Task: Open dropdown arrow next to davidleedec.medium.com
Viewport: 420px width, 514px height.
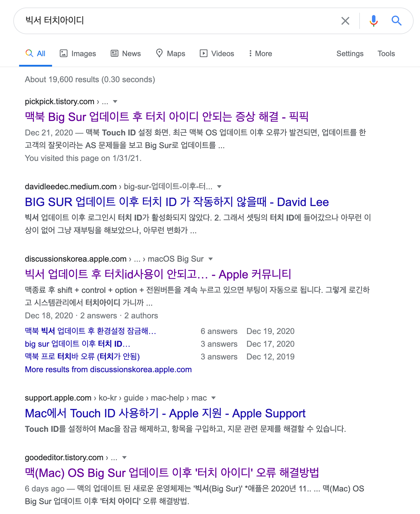Action: coord(219,187)
